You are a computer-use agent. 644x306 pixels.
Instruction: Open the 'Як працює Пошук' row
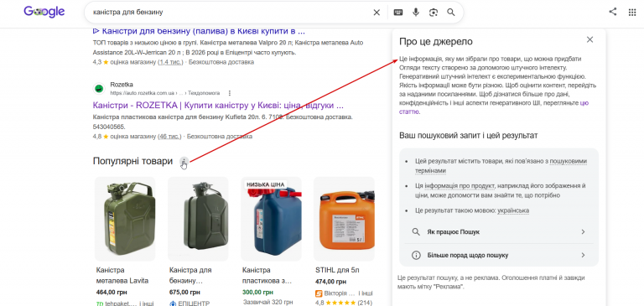(x=499, y=232)
